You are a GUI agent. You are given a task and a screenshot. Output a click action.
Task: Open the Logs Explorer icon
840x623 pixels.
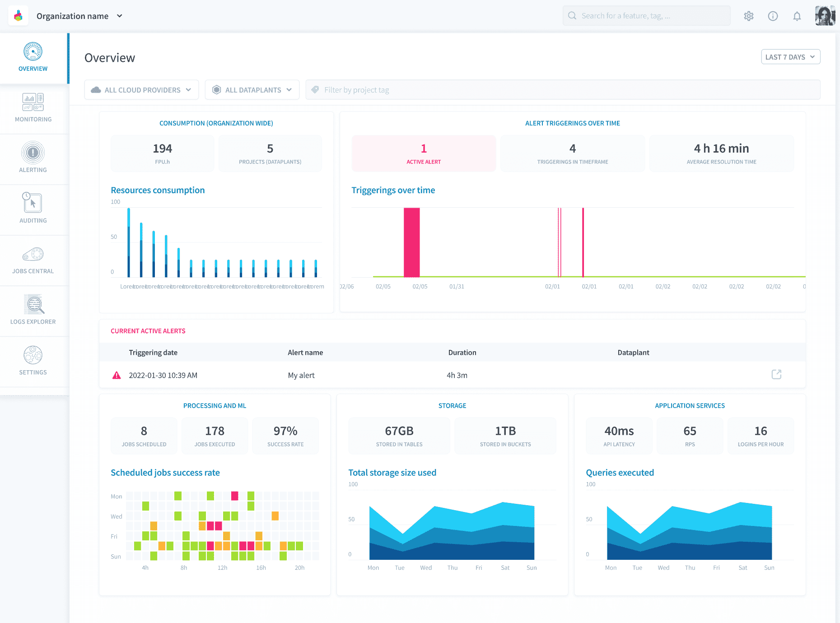click(34, 304)
